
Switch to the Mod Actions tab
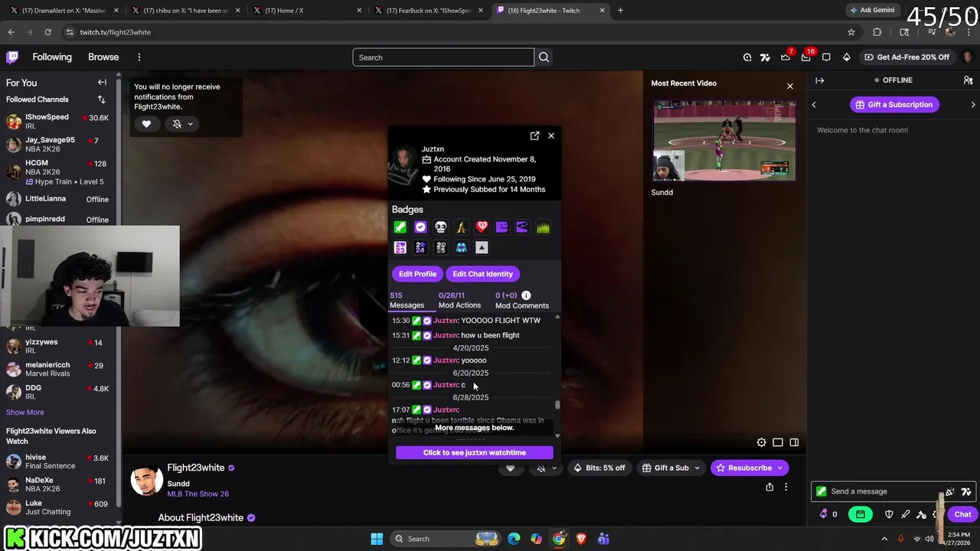459,300
